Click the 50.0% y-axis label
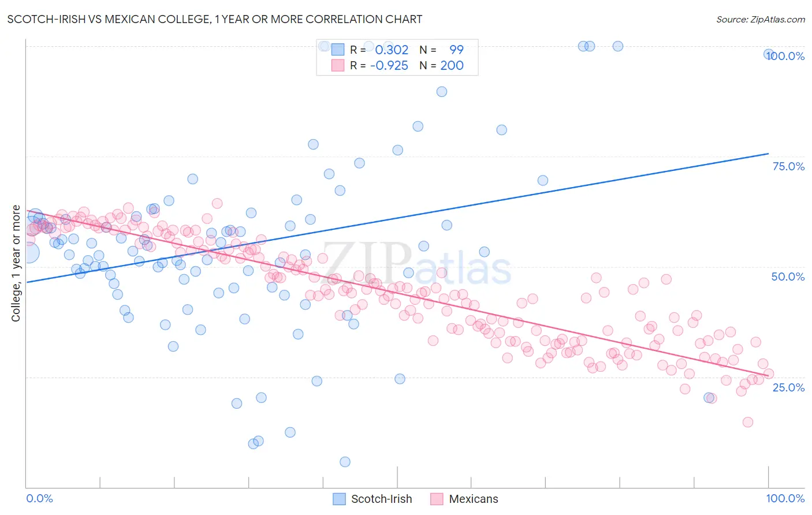Screen dimensions: 812x515 tap(788, 277)
